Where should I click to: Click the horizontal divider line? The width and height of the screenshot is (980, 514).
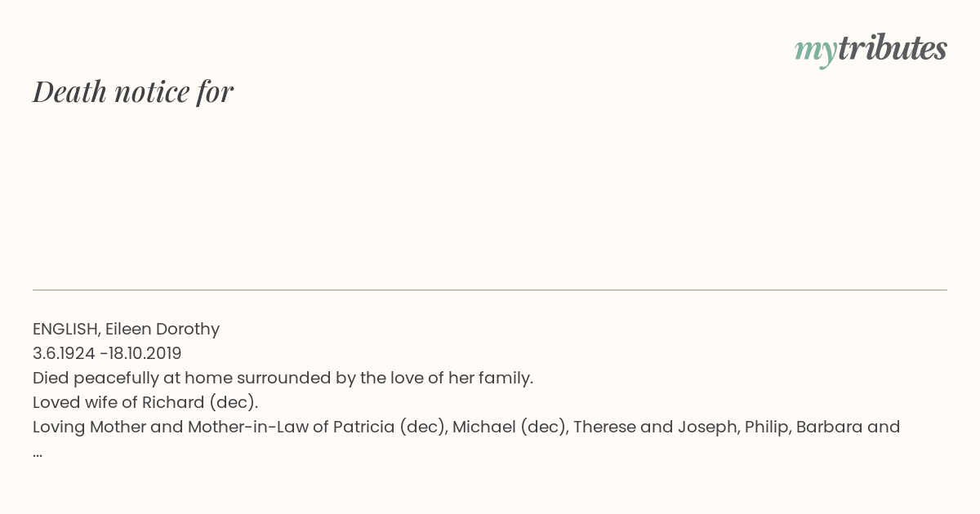click(x=490, y=290)
